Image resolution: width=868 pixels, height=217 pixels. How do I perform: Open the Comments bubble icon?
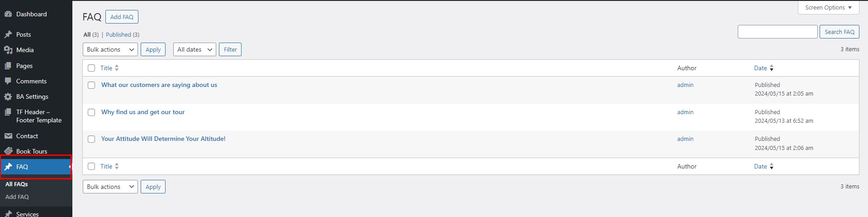pos(8,81)
